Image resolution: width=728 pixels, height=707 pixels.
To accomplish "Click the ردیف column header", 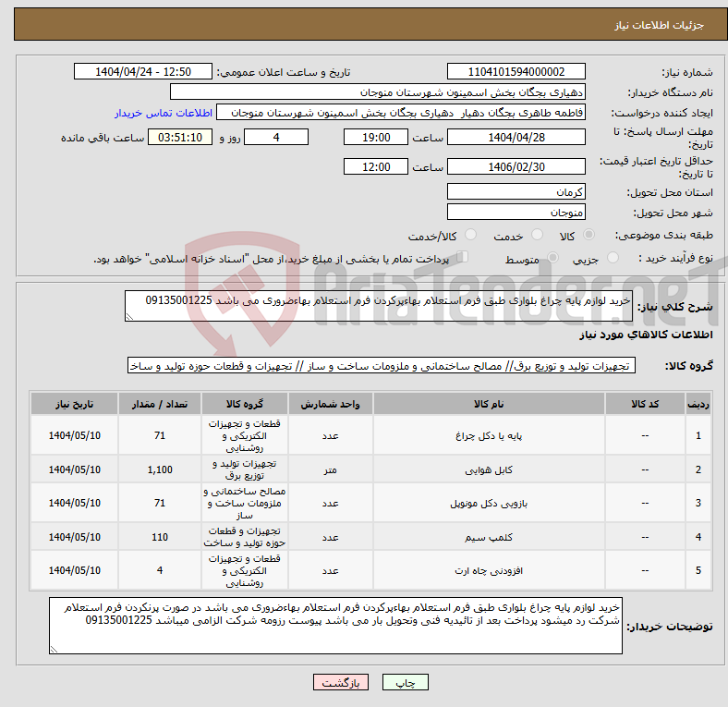I will (x=698, y=404).
